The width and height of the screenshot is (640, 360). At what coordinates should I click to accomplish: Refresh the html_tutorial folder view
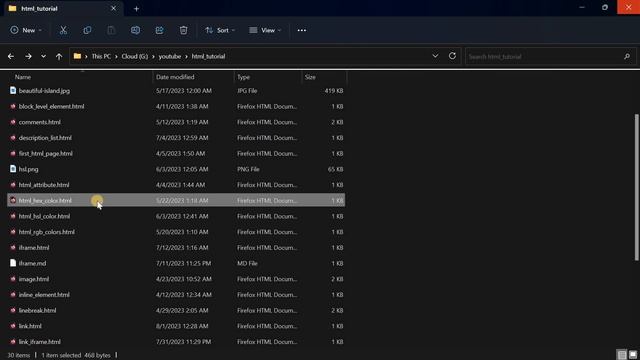coord(452,56)
